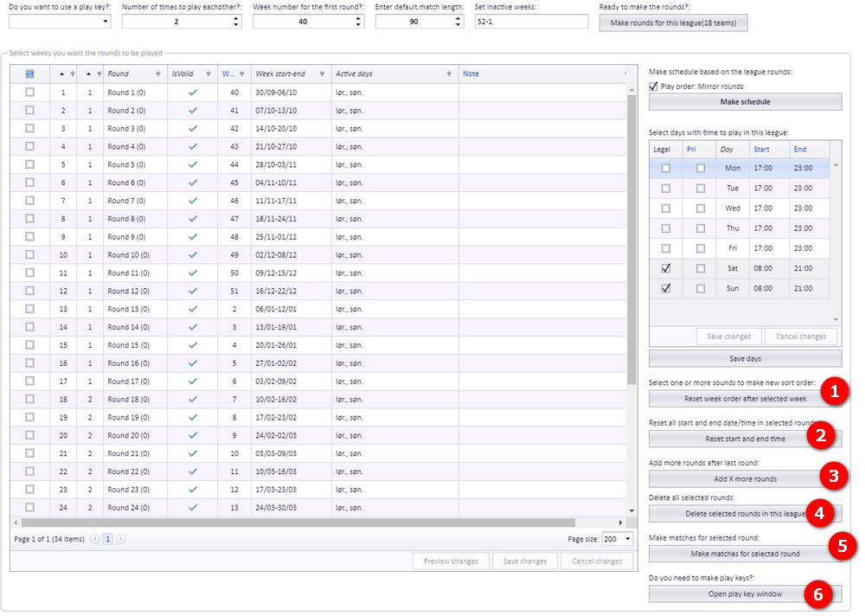Open the play key dropdown
This screenshot has width=865, height=616.
tap(106, 22)
